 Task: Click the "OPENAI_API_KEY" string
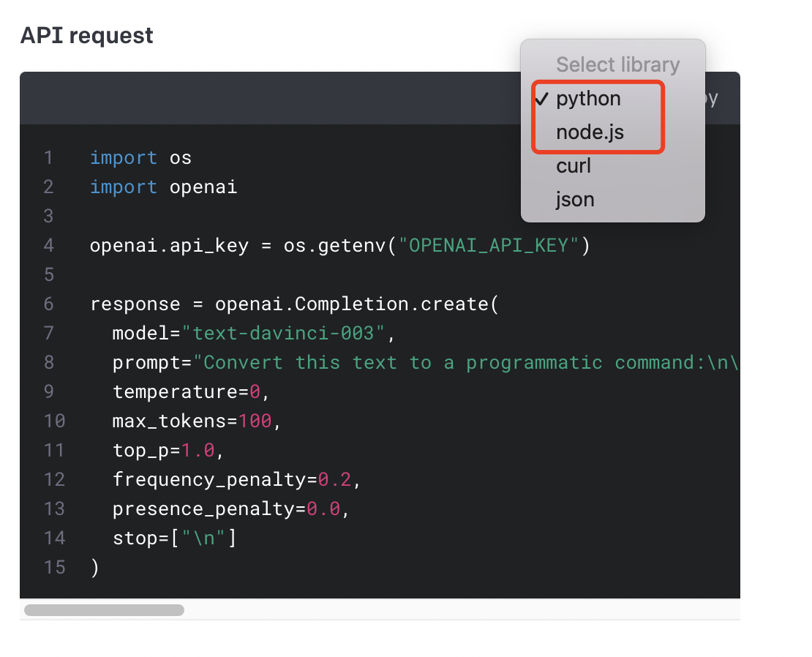(x=489, y=245)
